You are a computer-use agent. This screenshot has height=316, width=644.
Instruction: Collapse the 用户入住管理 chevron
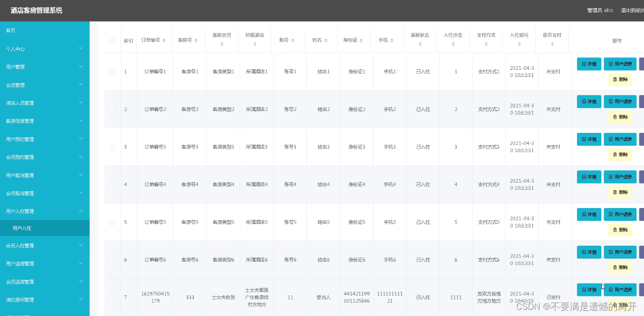pyautogui.click(x=81, y=211)
